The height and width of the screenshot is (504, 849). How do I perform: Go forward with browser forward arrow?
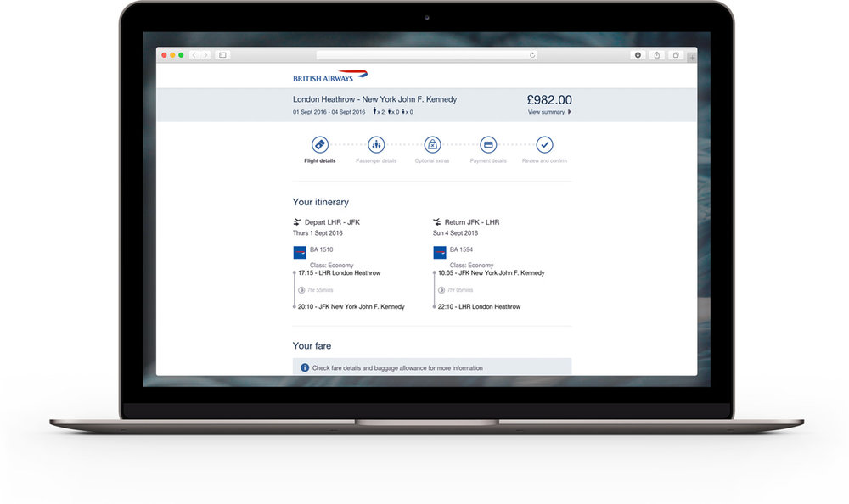coord(205,55)
